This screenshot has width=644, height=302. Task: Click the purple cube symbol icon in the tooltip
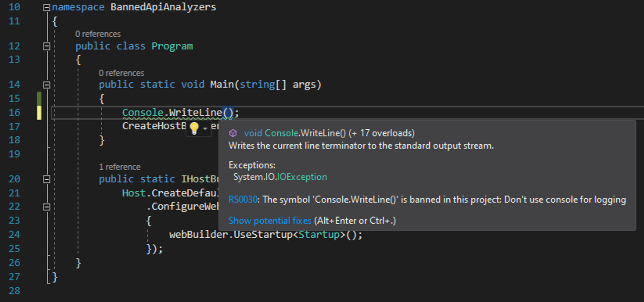pyautogui.click(x=232, y=133)
